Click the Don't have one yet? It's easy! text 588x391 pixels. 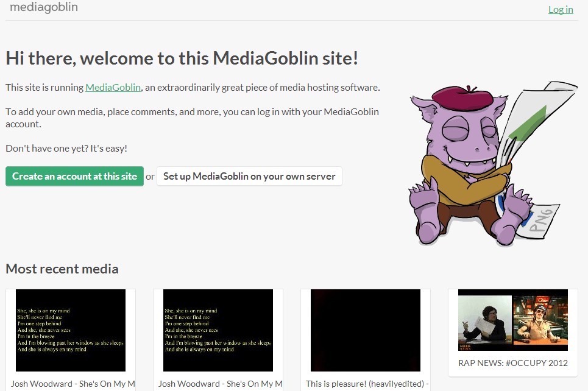[x=66, y=149]
